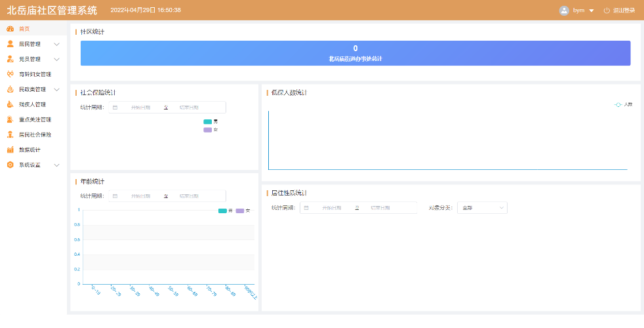Click the 社会保险统计 section heading
The image size is (644, 328).
(98, 92)
